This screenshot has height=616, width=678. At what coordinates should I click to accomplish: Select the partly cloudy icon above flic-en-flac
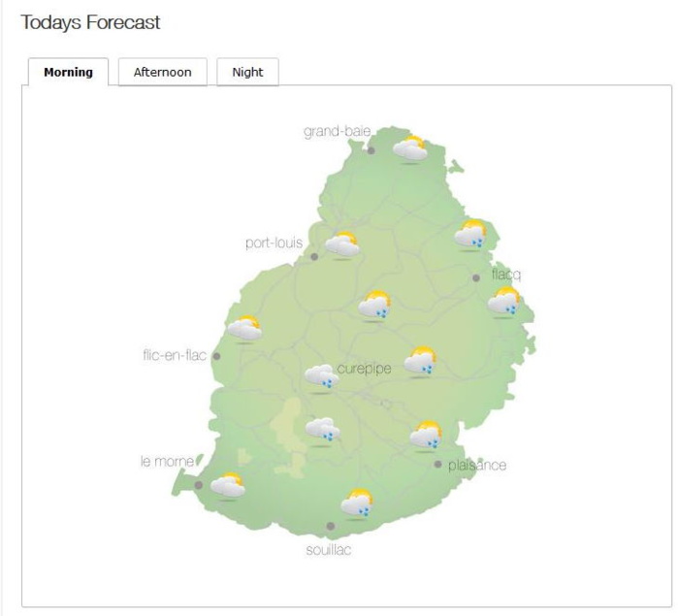pos(244,329)
